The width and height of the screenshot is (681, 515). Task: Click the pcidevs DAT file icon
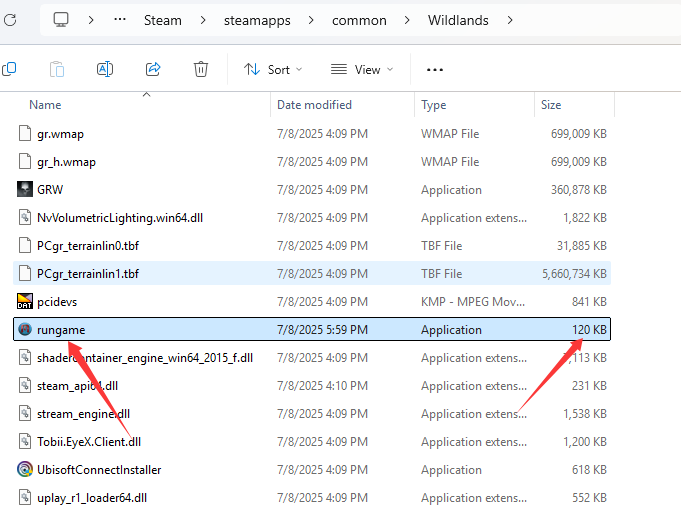25,301
